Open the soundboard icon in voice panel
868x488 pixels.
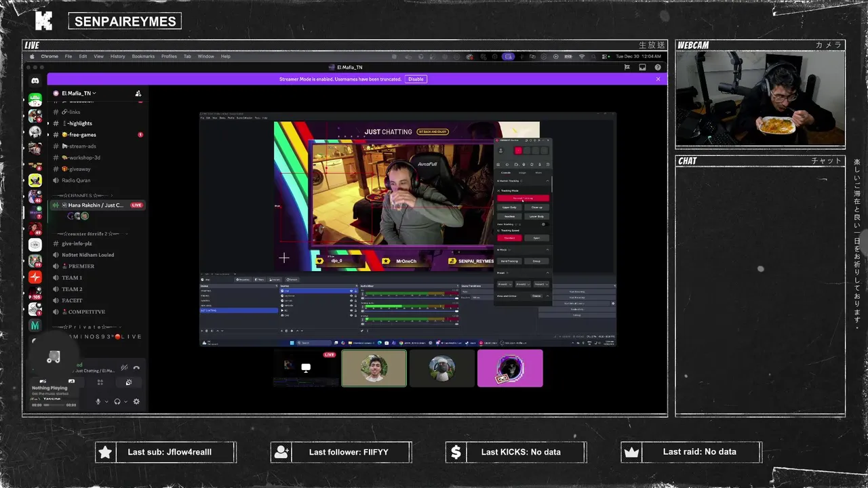128,382
